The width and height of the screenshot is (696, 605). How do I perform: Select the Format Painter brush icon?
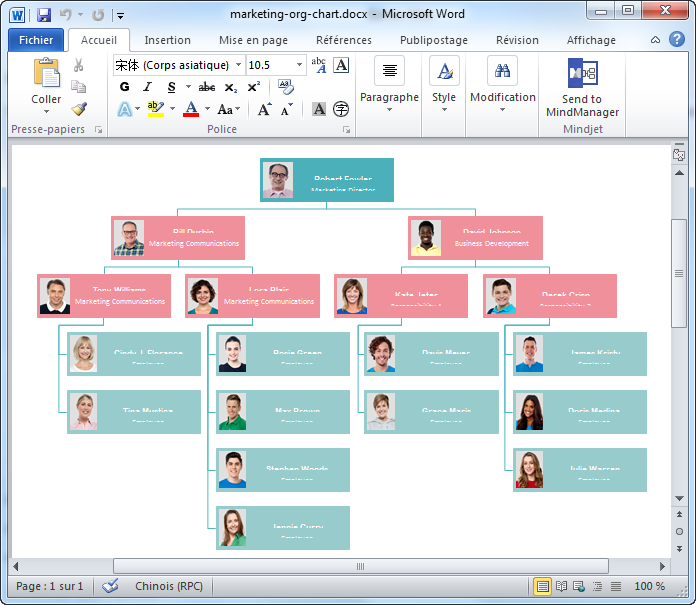click(79, 109)
